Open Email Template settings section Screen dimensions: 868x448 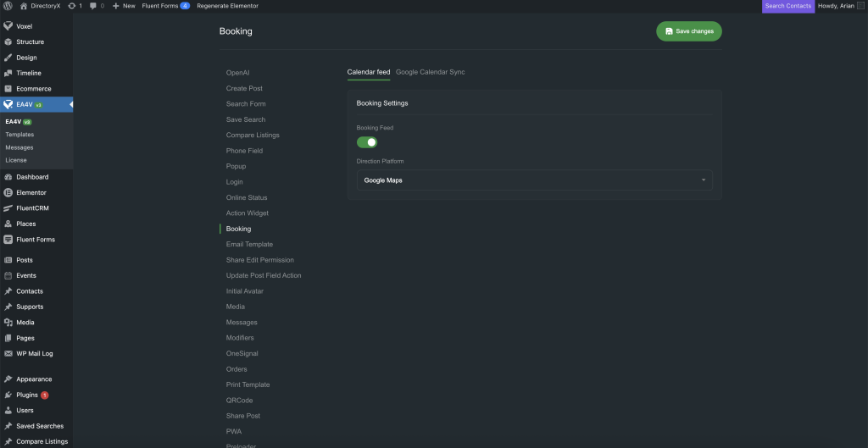coord(249,245)
